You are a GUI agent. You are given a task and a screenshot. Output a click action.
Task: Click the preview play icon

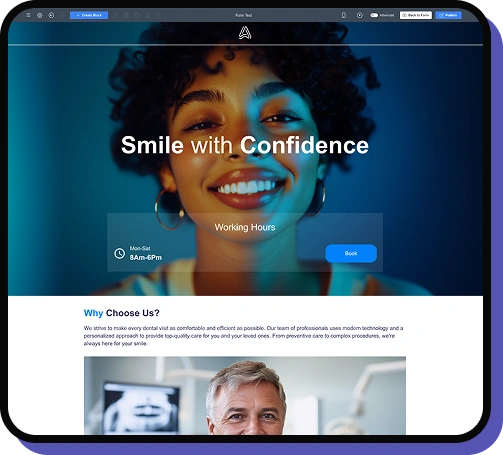(x=360, y=15)
